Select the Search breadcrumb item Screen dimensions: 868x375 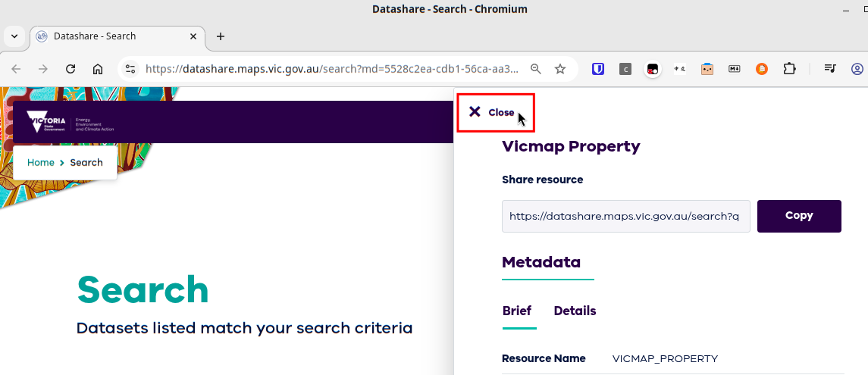[86, 163]
